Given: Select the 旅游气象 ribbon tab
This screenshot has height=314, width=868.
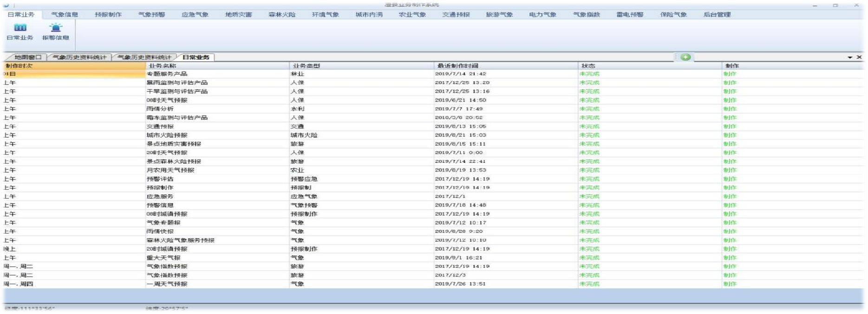Looking at the screenshot, I should pyautogui.click(x=499, y=14).
